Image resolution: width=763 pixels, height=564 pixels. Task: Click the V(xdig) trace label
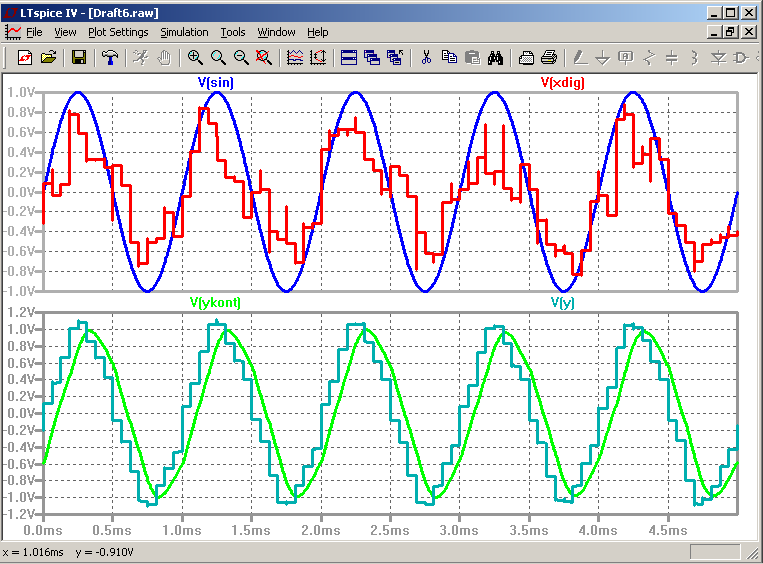click(562, 83)
